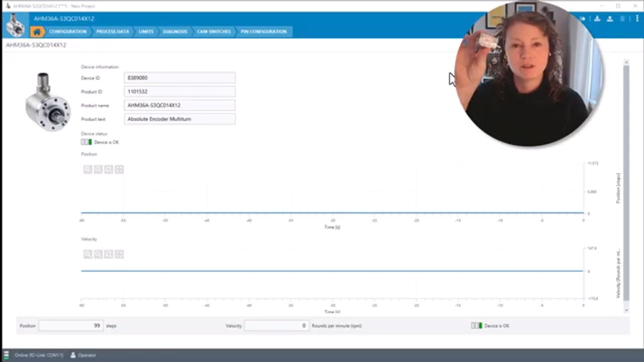
Task: Click the fourth fit-view icon on Position chart
Action: pyautogui.click(x=119, y=169)
